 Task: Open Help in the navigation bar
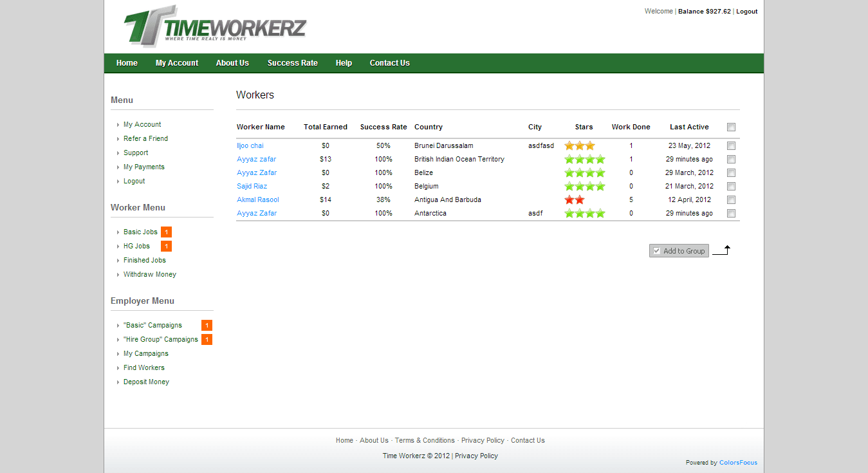click(344, 63)
